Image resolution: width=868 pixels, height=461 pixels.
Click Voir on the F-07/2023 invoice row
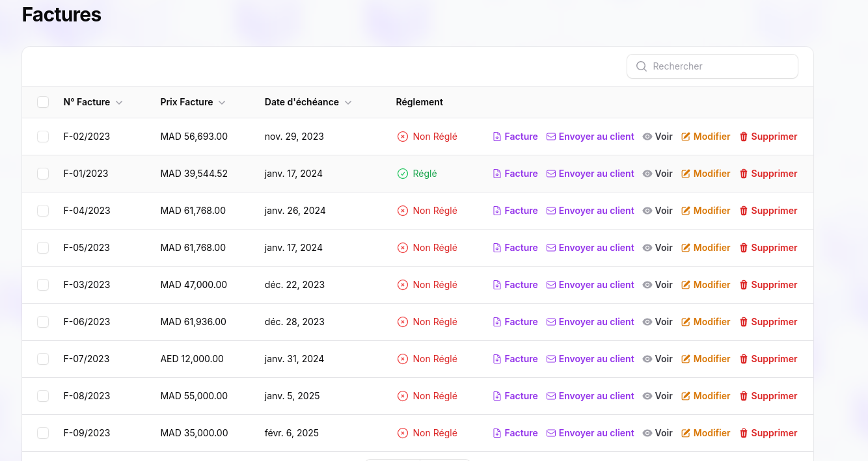658,359
